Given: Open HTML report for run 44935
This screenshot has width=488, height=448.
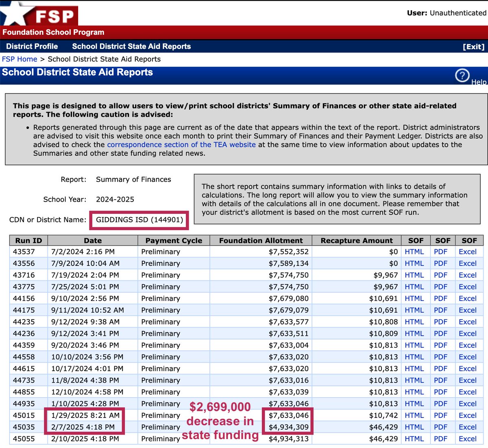Looking at the screenshot, I should (414, 404).
